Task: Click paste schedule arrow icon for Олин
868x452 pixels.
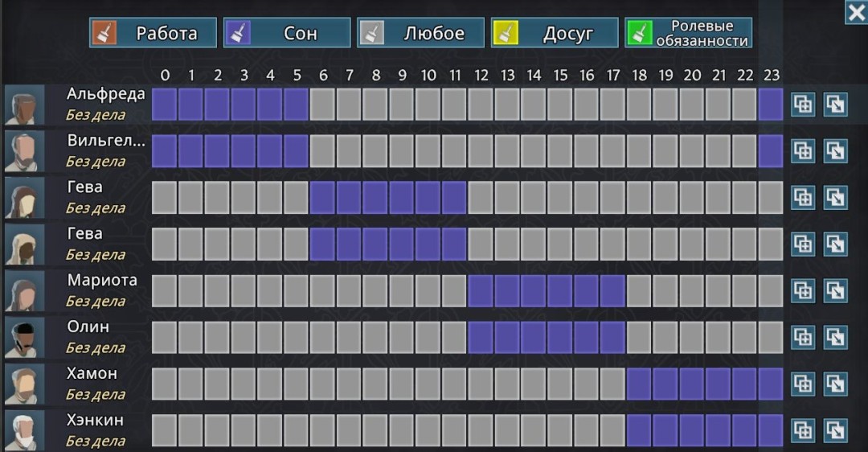Action: 835,338
